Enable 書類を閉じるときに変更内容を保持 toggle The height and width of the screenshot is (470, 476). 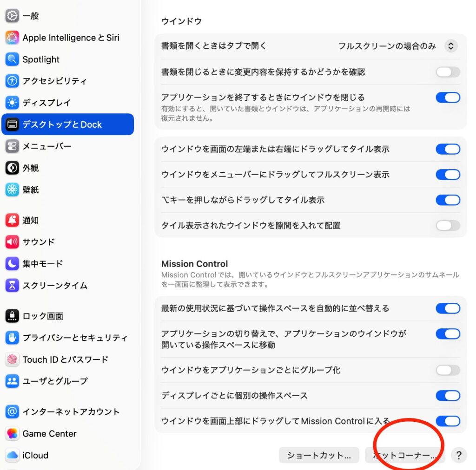(x=448, y=72)
